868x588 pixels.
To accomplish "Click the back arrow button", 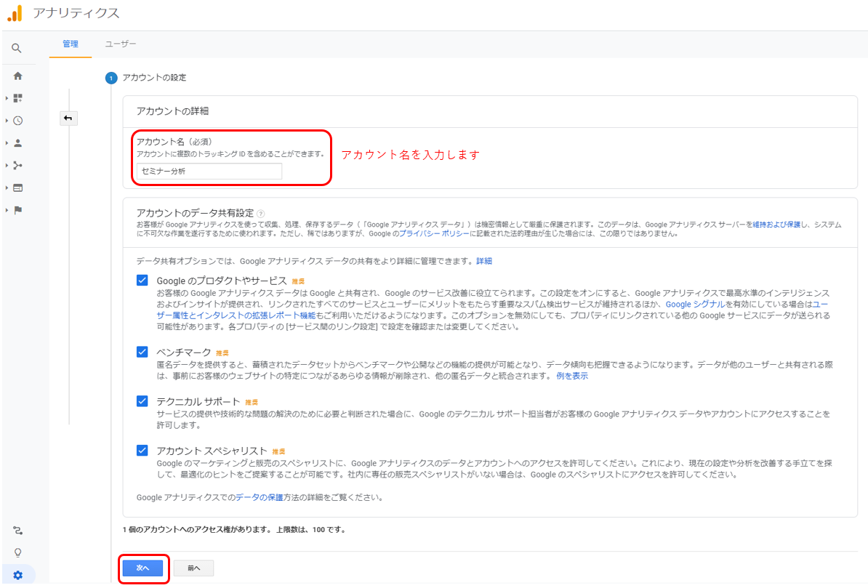I will 68,118.
